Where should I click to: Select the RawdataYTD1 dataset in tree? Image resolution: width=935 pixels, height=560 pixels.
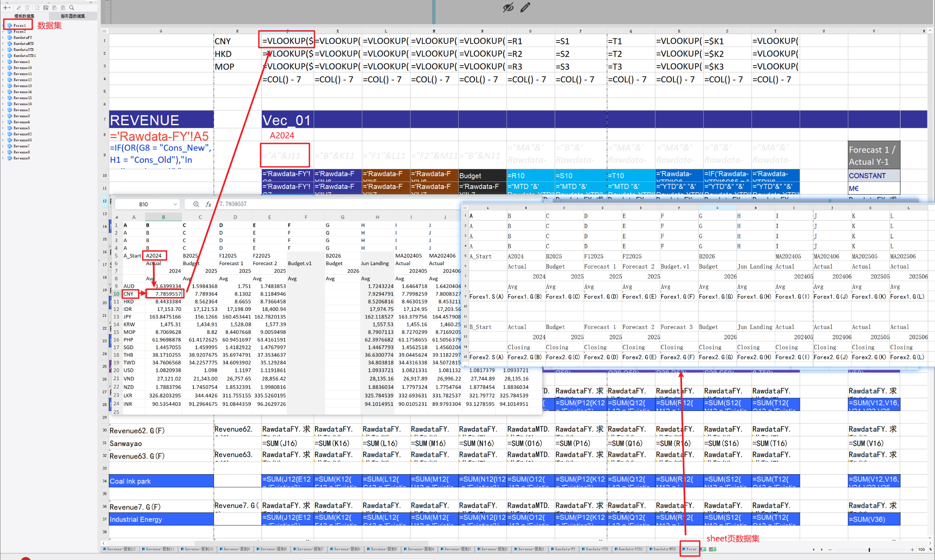pyautogui.click(x=25, y=56)
